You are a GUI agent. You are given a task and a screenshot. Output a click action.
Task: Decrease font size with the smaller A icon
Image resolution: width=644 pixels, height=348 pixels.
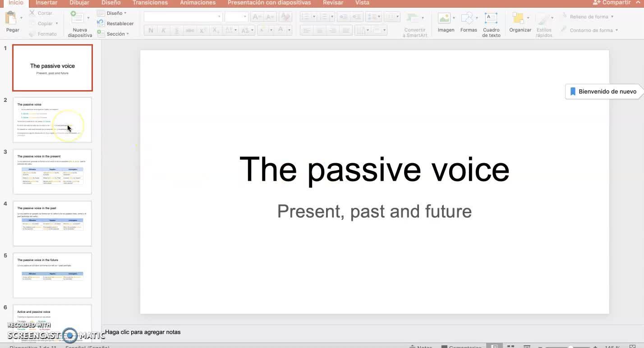point(270,17)
